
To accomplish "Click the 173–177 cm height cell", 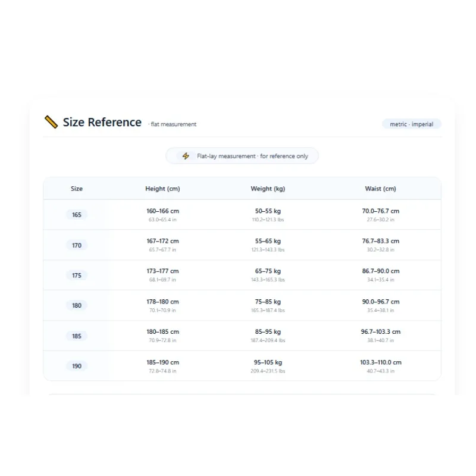I will coord(162,275).
